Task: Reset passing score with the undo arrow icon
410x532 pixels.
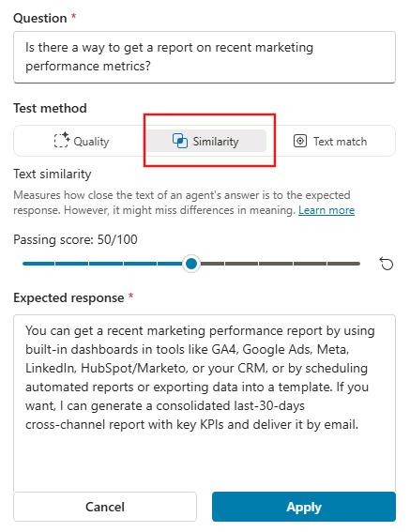Action: [x=387, y=264]
